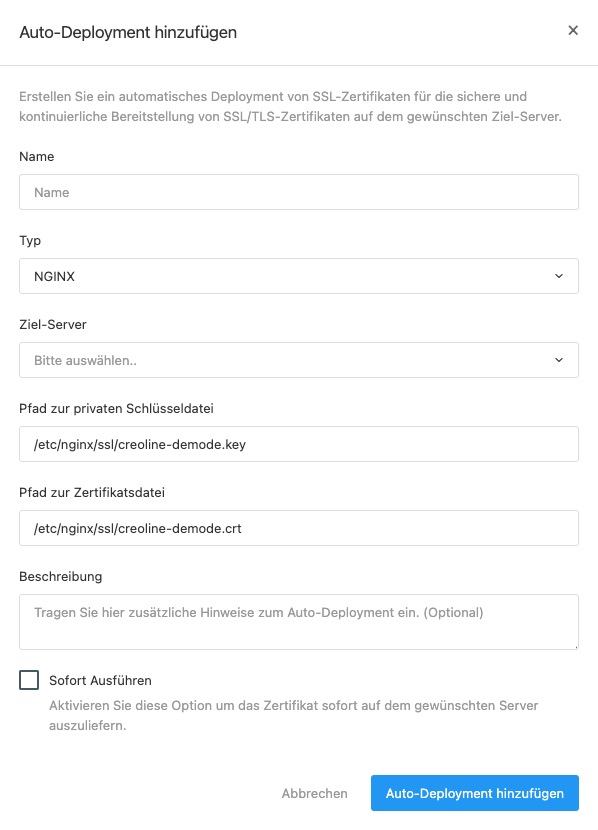
Task: Click the chevron arrow in Typ field
Action: (x=559, y=276)
